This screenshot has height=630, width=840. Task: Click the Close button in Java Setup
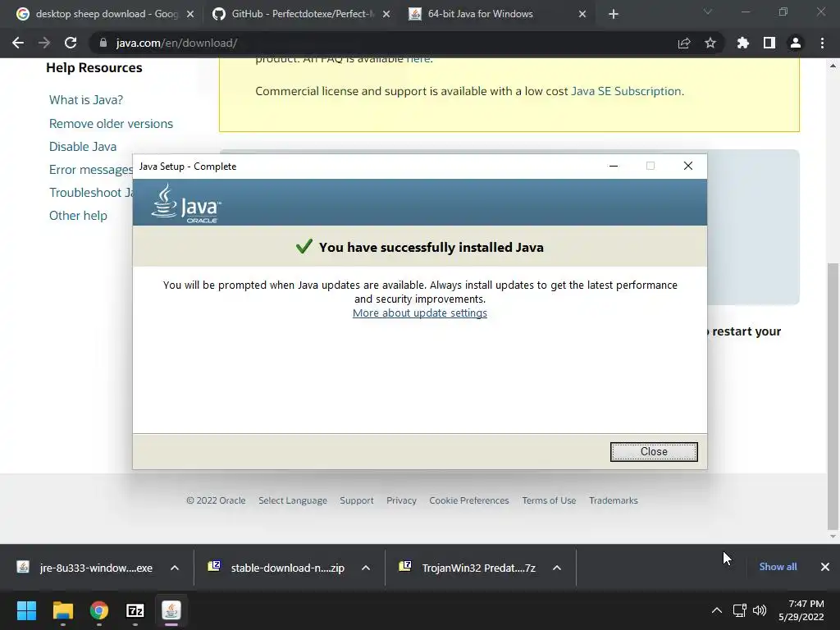[x=654, y=452]
